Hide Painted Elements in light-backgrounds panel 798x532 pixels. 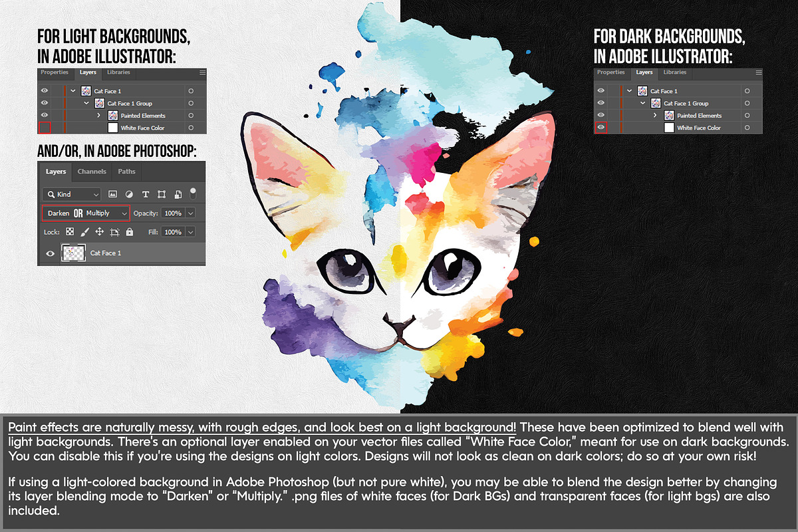(45, 116)
